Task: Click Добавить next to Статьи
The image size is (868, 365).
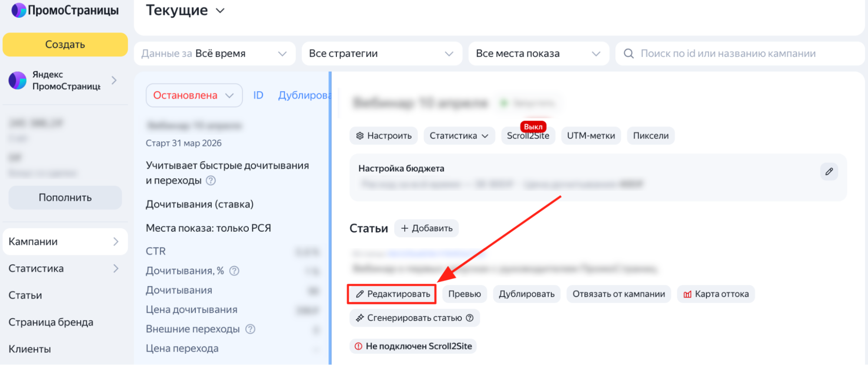Action: coord(426,228)
